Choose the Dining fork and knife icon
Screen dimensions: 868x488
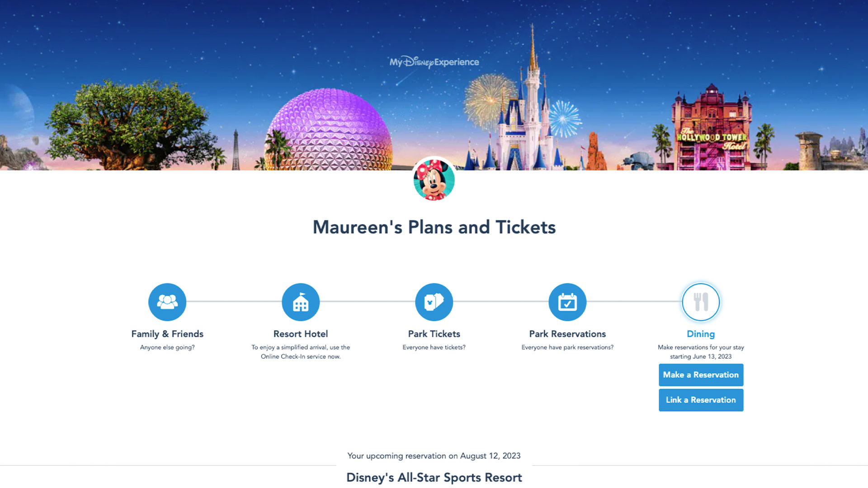701,302
